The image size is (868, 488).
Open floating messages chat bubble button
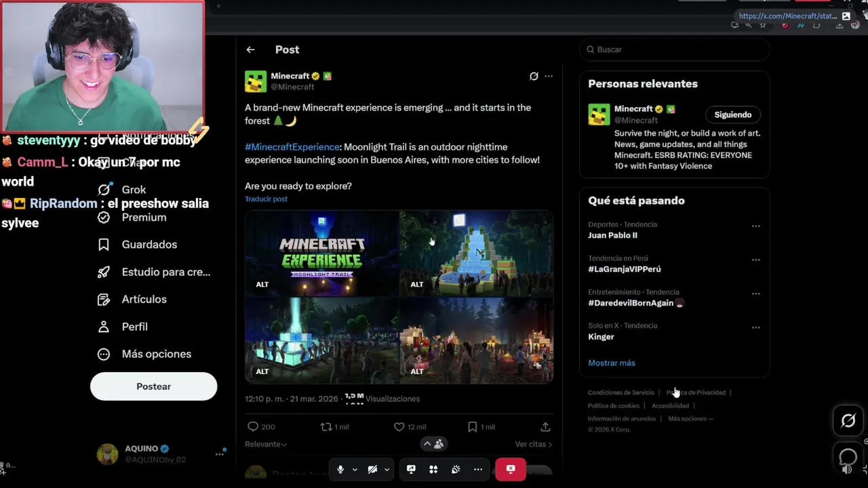pos(848,457)
